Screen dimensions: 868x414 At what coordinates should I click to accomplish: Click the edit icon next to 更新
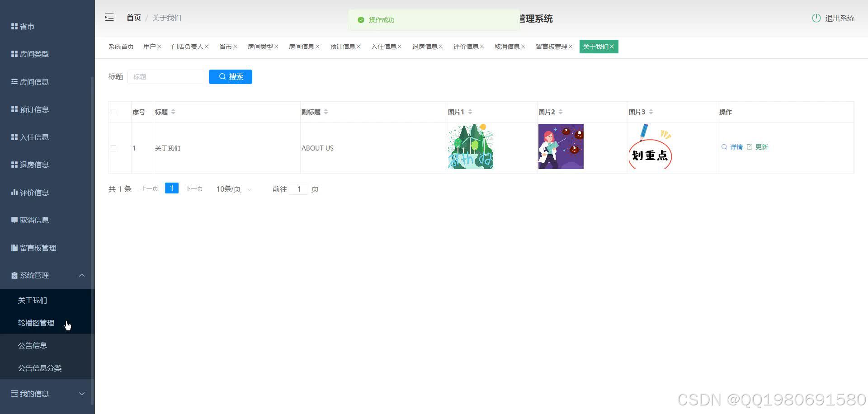(x=750, y=146)
